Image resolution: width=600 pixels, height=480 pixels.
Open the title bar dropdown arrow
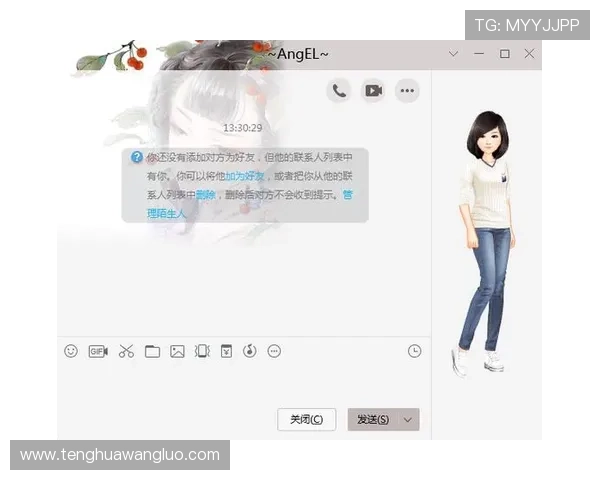click(x=454, y=54)
